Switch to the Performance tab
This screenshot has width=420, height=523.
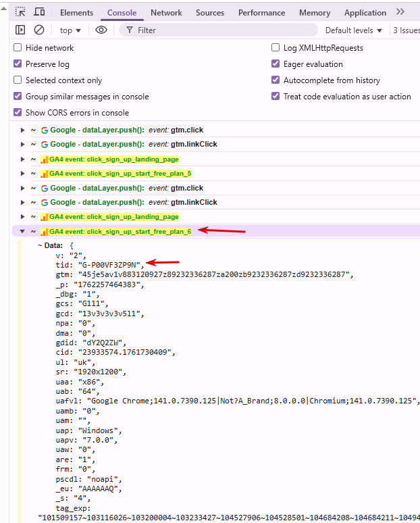pyautogui.click(x=262, y=13)
